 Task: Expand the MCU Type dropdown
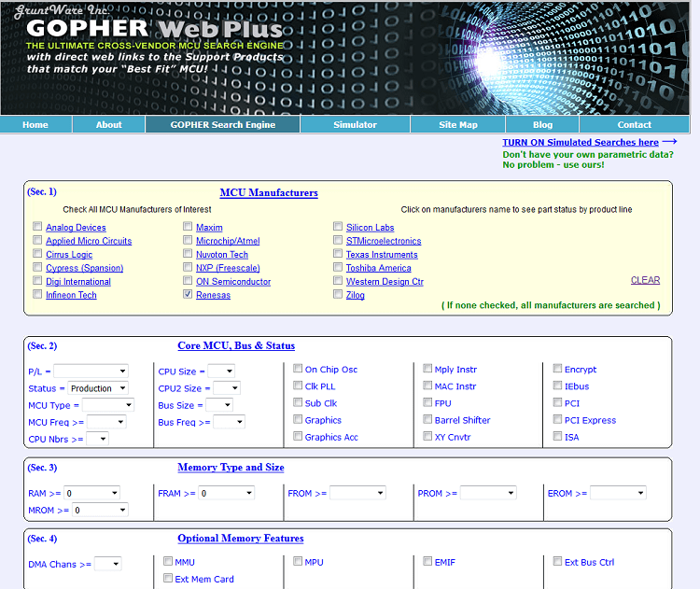point(108,405)
